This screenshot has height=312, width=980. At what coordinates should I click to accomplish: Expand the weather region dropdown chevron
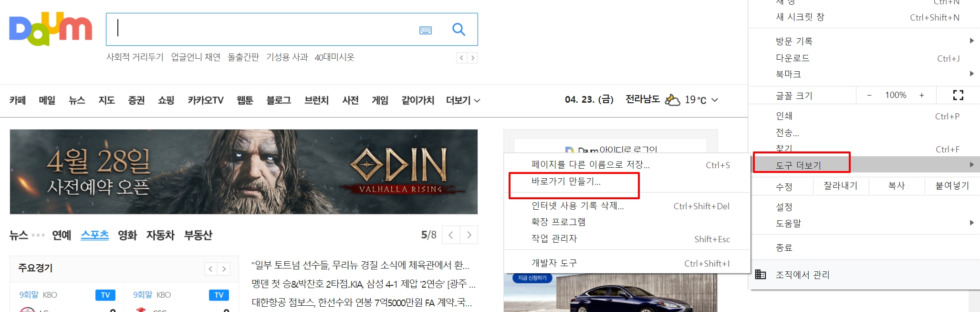pyautogui.click(x=715, y=100)
